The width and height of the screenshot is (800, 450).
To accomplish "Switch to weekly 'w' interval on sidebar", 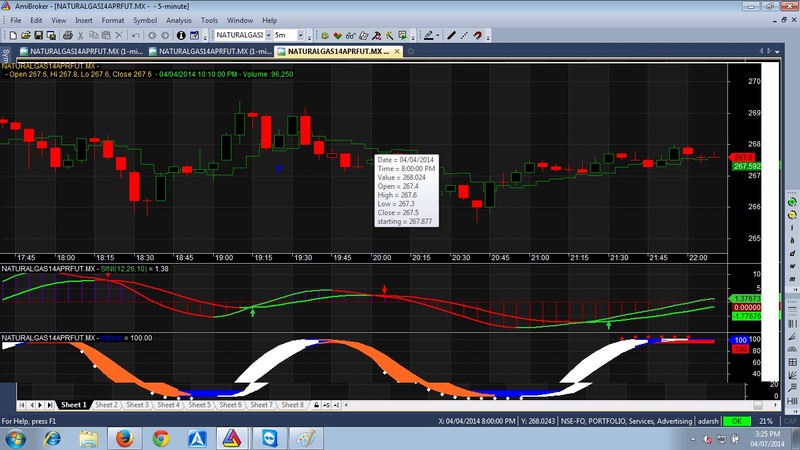I will (x=792, y=266).
